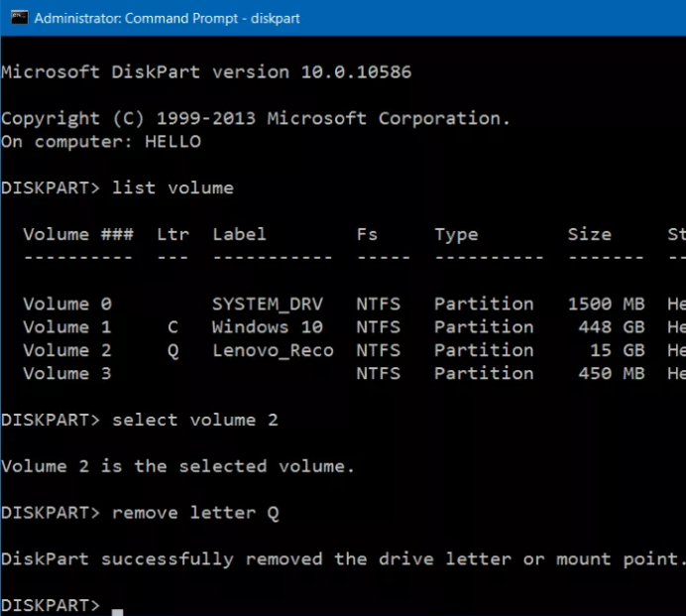Viewport: 686px width, 616px height.
Task: Click the Volume 3 row label
Action: pos(67,373)
